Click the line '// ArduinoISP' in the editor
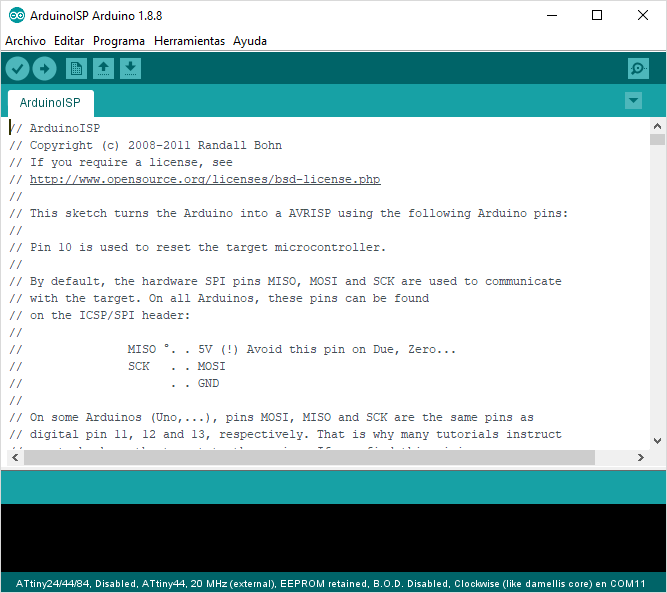 [x=55, y=128]
